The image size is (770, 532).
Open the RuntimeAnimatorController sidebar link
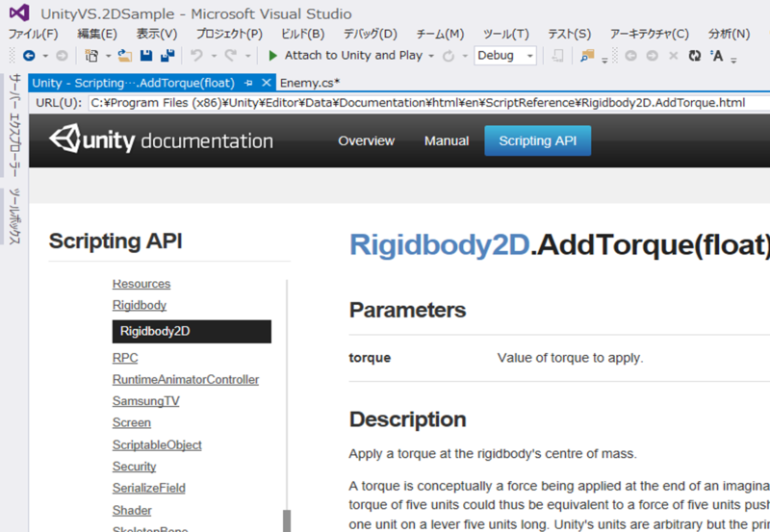pos(186,379)
